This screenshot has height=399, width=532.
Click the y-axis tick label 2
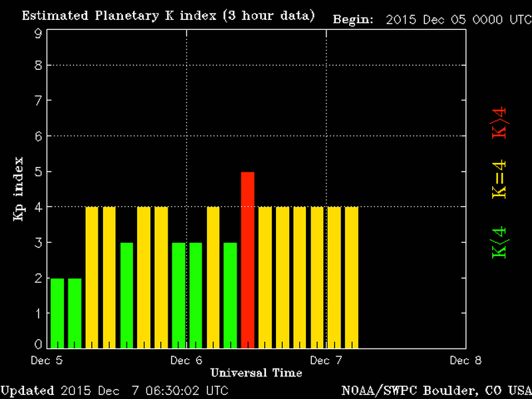coord(38,277)
